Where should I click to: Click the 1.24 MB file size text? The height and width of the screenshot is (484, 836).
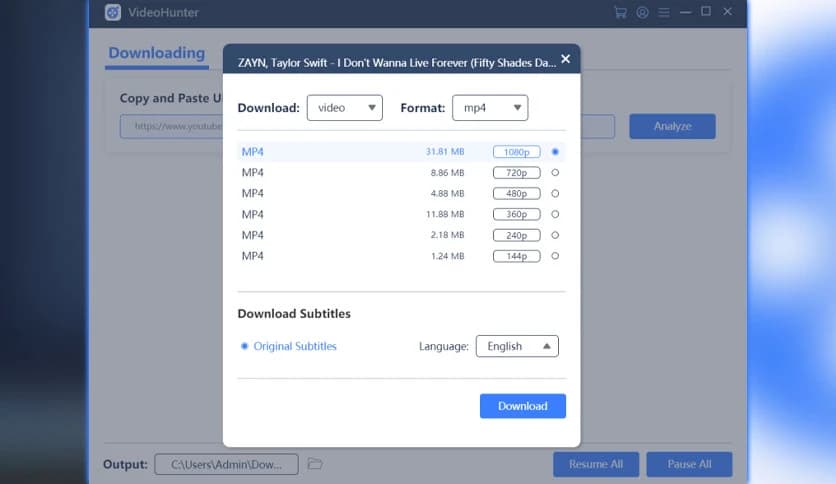[x=447, y=256]
